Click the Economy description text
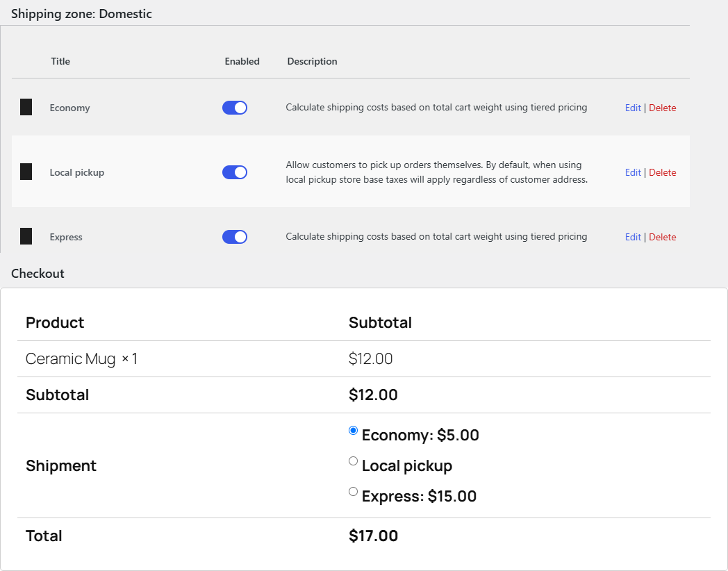This screenshot has width=728, height=571. [x=436, y=107]
